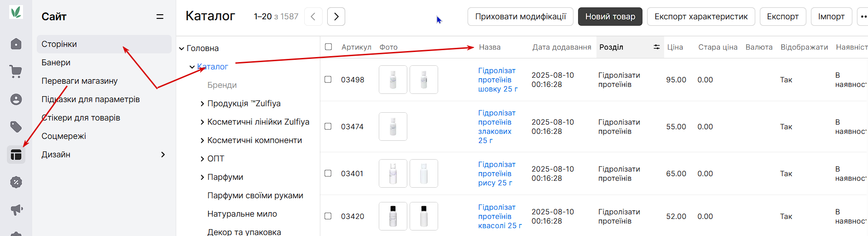Collapse the Головна tree node
This screenshot has height=236, width=868.
(181, 48)
